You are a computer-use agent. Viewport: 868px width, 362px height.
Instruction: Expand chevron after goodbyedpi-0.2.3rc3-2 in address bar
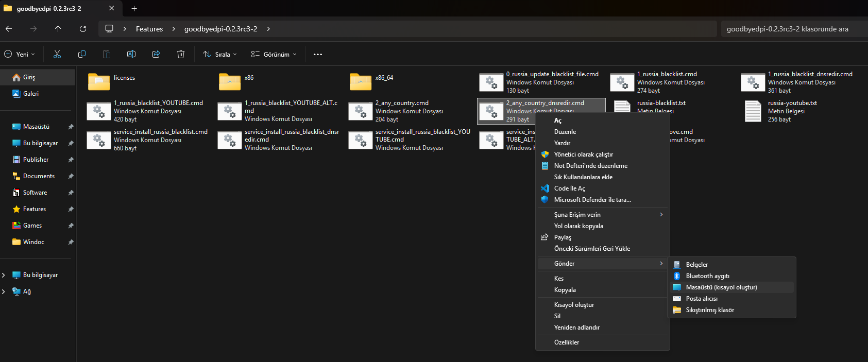(268, 29)
